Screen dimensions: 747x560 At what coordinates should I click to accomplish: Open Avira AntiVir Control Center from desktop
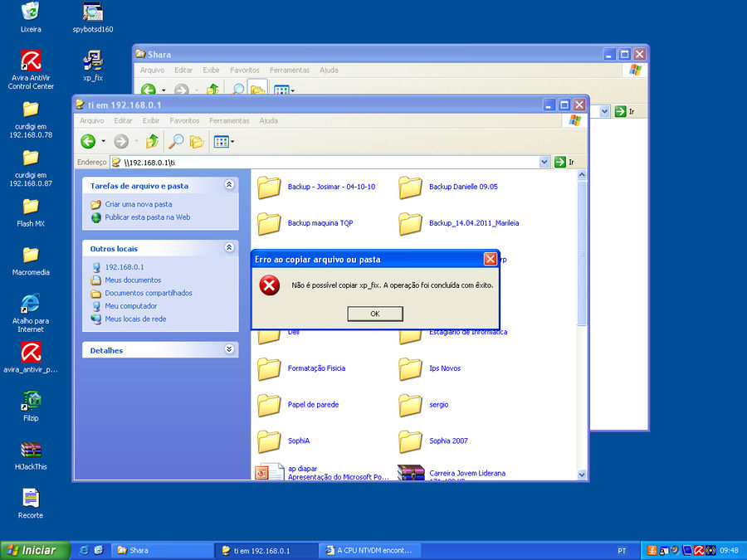(x=31, y=58)
